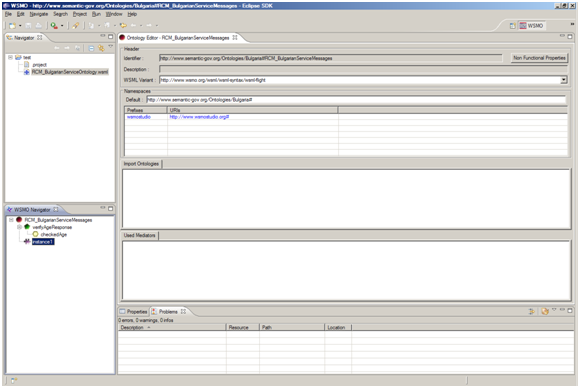This screenshot has height=388, width=580.
Task: Maximize the Navigator panel
Action: click(110, 37)
